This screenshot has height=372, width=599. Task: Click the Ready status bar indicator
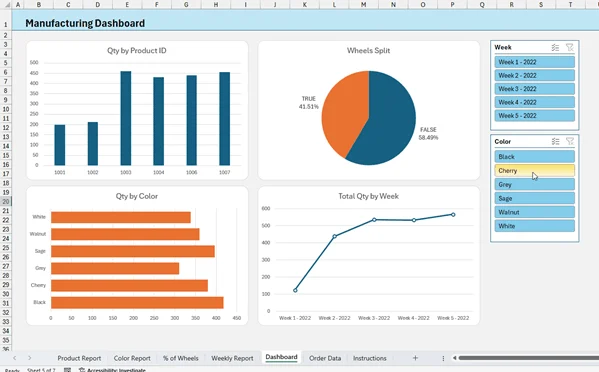(12, 370)
